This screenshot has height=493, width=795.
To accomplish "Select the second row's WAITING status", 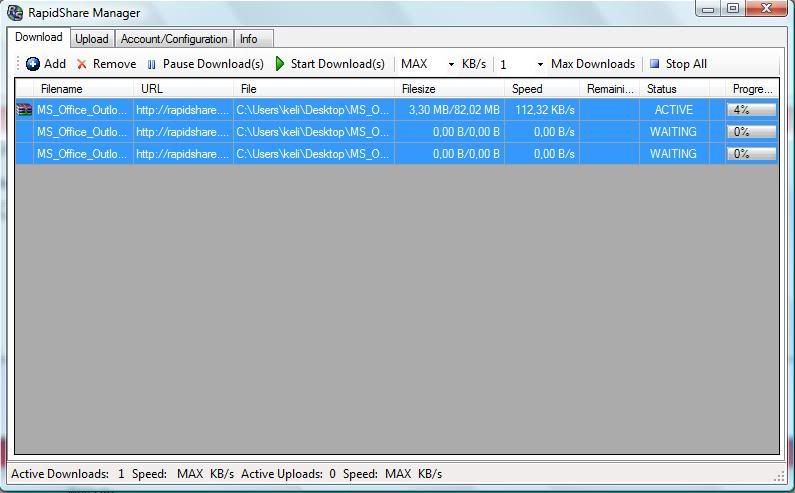I will click(x=674, y=132).
